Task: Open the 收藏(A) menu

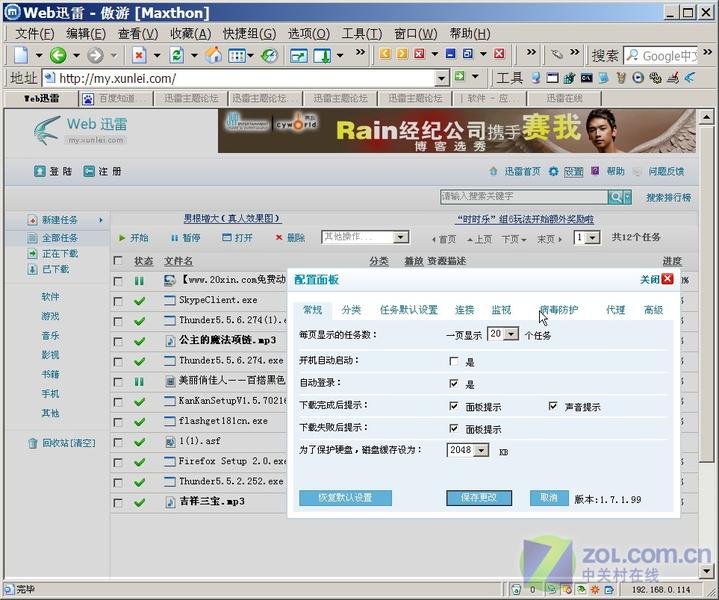Action: click(x=190, y=33)
